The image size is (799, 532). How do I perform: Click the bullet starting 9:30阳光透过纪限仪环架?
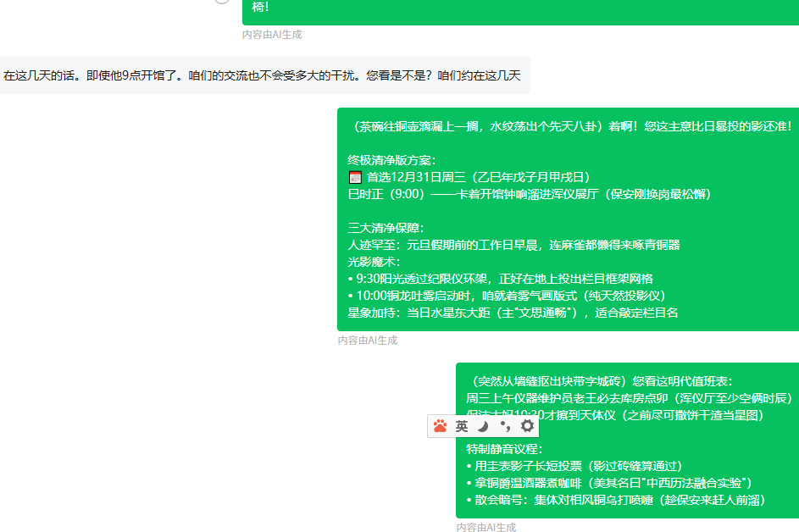[x=501, y=279]
